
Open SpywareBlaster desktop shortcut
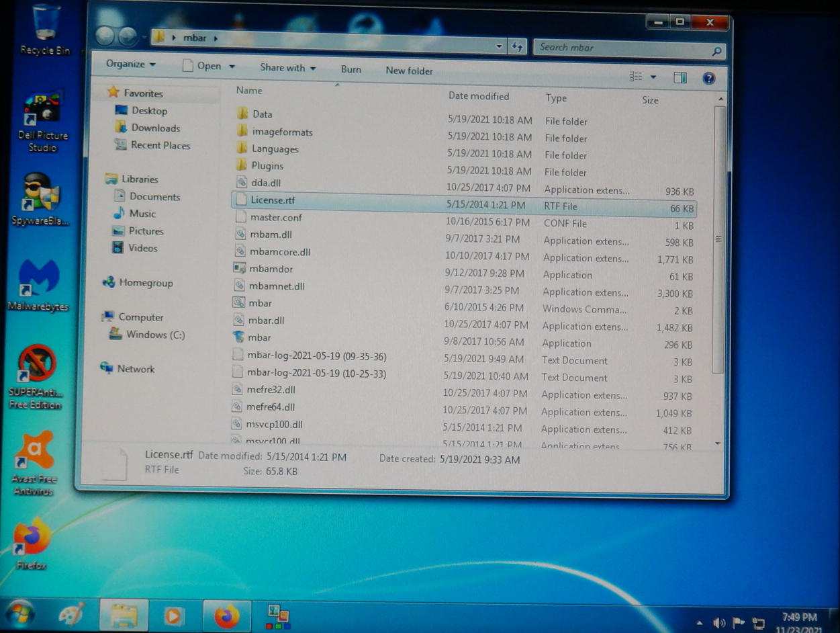pyautogui.click(x=40, y=199)
